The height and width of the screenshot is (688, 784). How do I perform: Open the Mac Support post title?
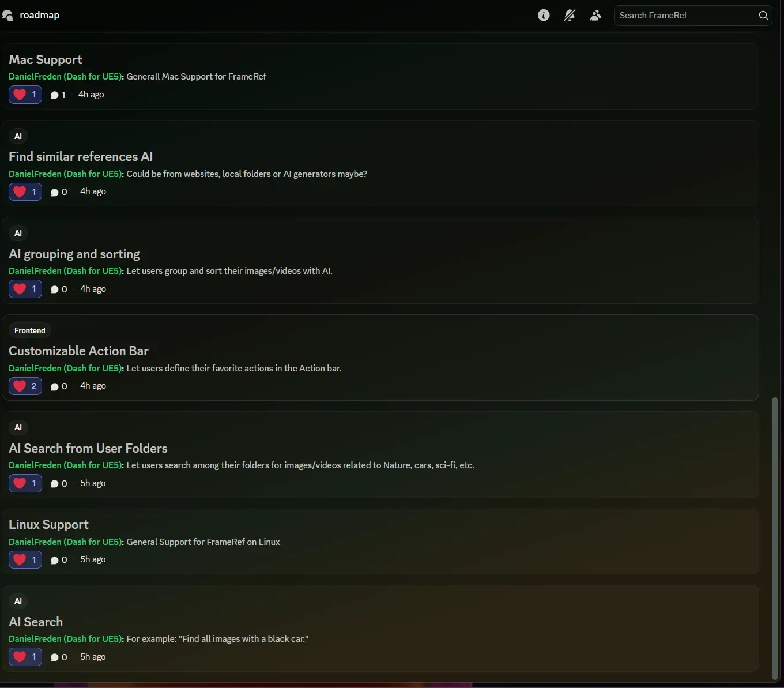[x=46, y=59]
